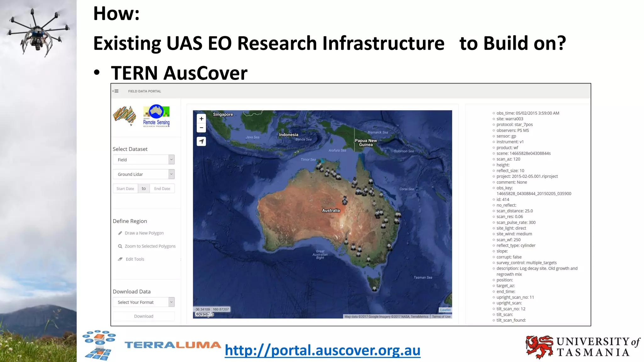This screenshot has height=362, width=644.
Task: Click 'tilt_scan_no: 12' entry
Action: pos(511,309)
